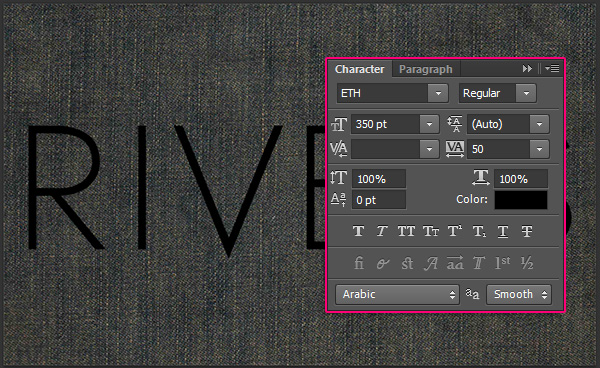Toggle Faux Italic style
600x368 pixels.
(382, 231)
